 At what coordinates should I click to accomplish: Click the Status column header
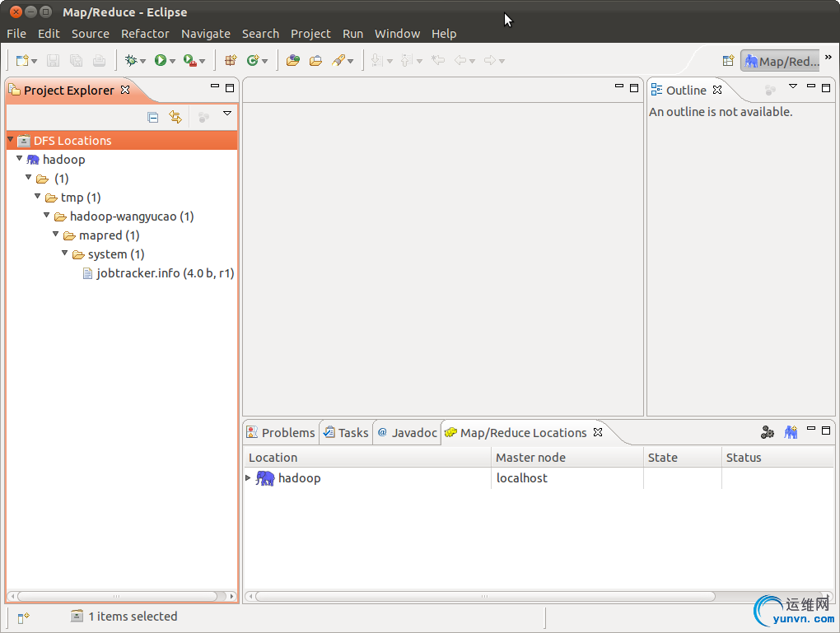(x=778, y=458)
